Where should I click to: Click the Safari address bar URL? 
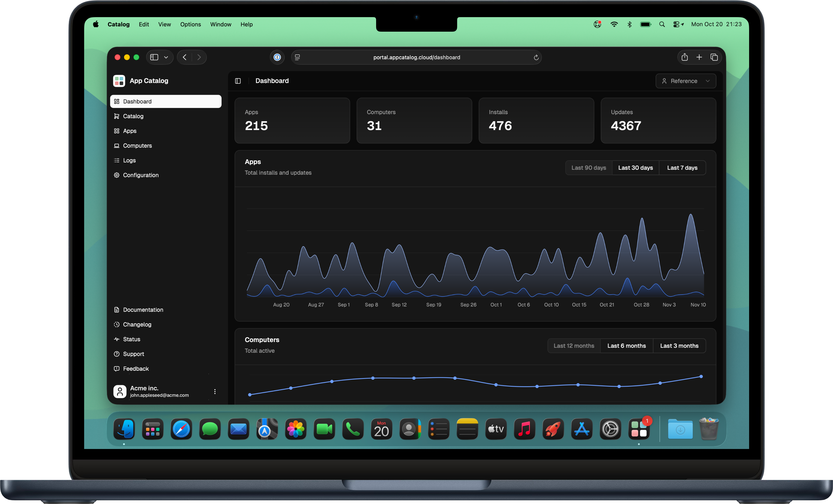[x=417, y=57]
